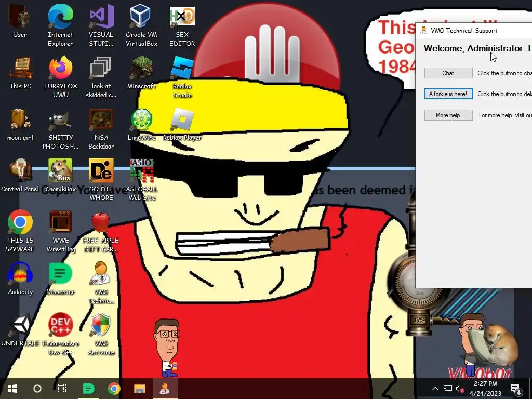Image resolution: width=532 pixels, height=399 pixels.
Task: Open the Dissenter desktop icon
Action: tap(60, 279)
